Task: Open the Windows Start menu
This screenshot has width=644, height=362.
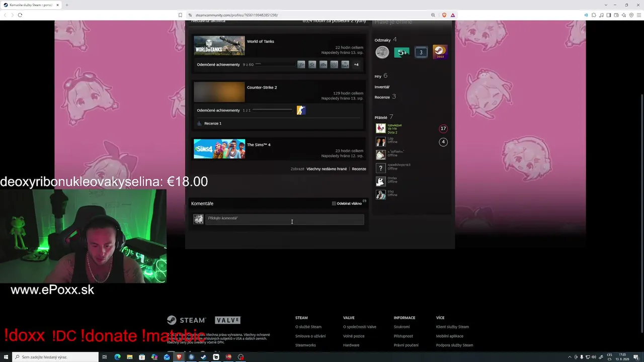Action: pyautogui.click(x=5, y=357)
